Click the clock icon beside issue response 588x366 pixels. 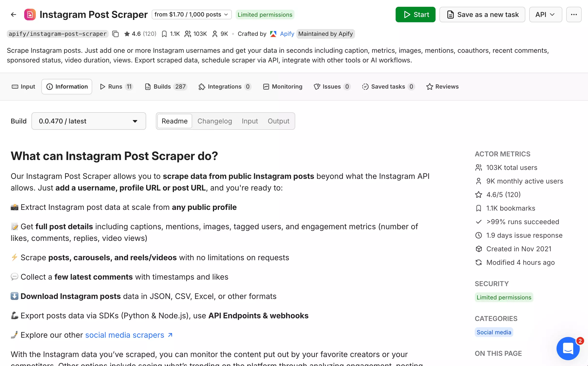click(x=479, y=235)
